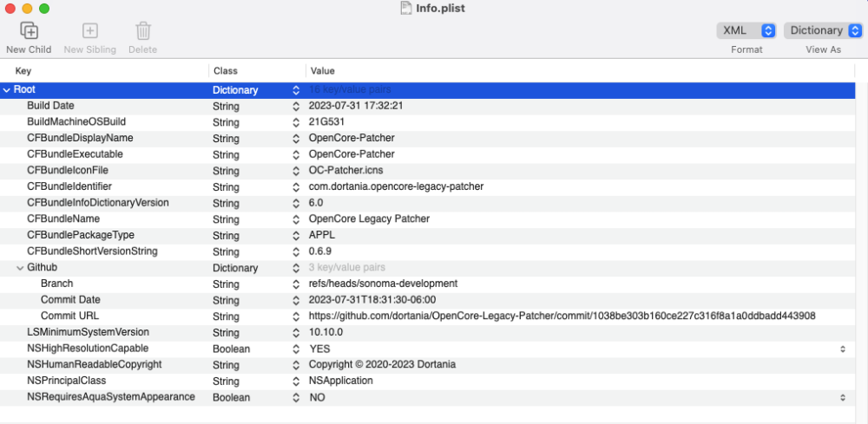Screen dimensions: 868x424
Task: Open the Dictionary View As dropdown
Action: [x=823, y=30]
